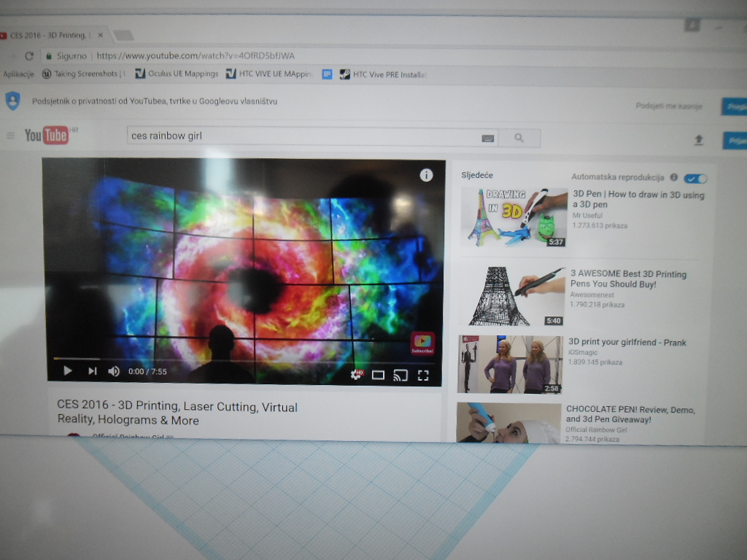Open the on-screen keyboard in search box
The width and height of the screenshot is (747, 560).
(x=487, y=139)
